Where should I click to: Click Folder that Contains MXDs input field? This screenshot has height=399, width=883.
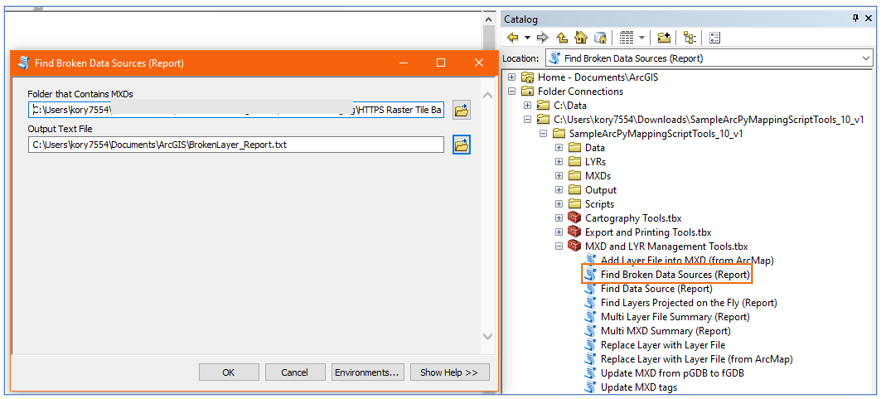[236, 110]
